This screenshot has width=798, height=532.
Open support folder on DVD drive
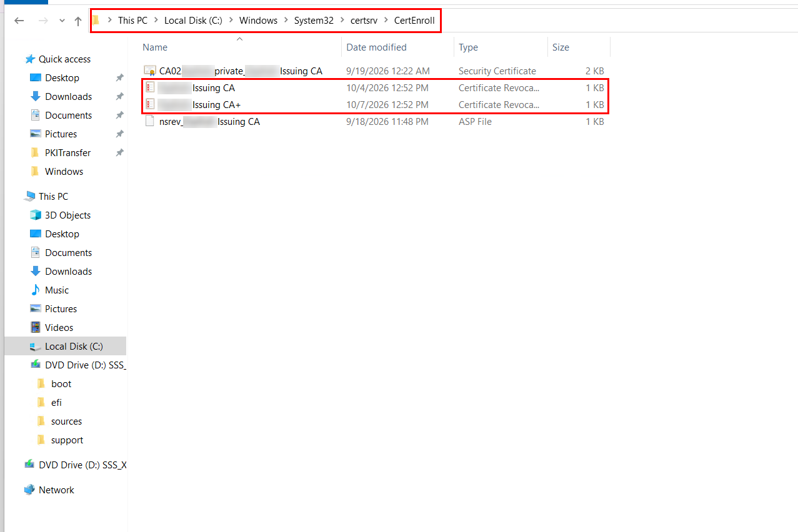[67, 440]
